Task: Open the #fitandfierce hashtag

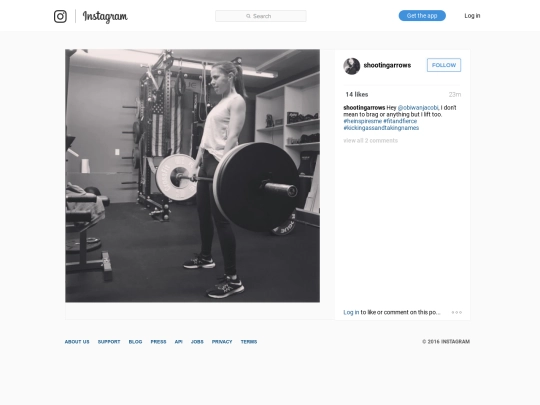Action: tap(400, 121)
